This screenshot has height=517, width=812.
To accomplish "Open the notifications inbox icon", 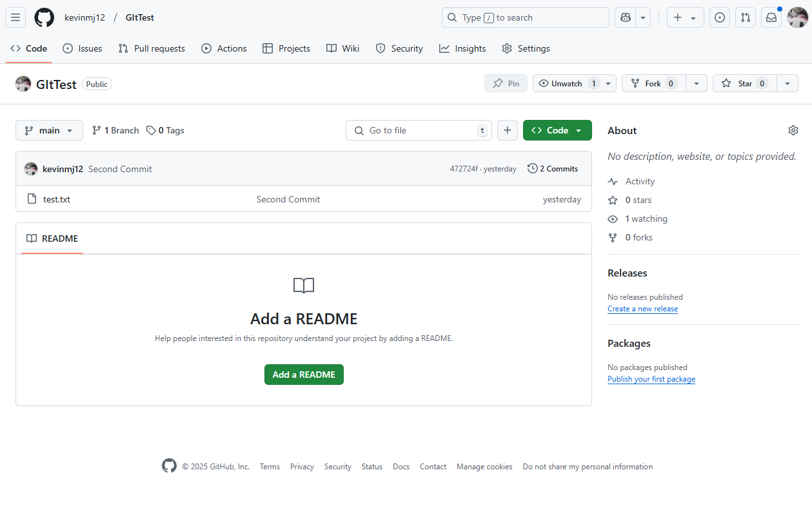I will (771, 17).
